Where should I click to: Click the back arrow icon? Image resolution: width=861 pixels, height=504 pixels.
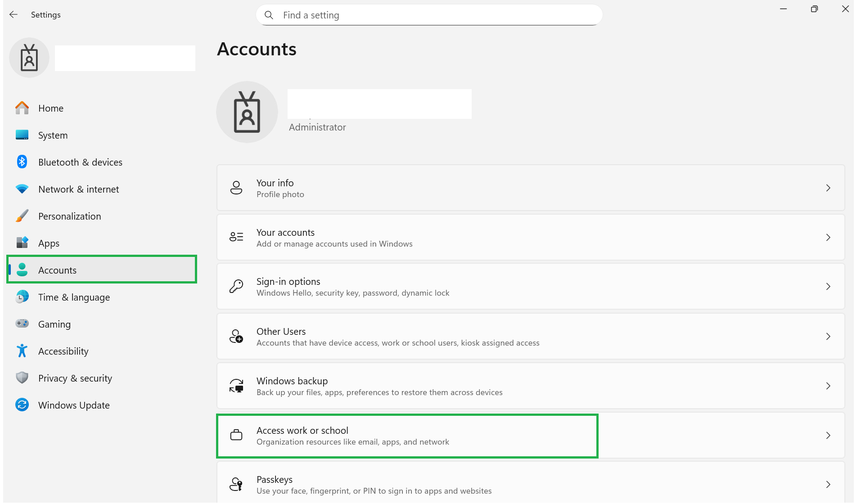click(x=14, y=15)
